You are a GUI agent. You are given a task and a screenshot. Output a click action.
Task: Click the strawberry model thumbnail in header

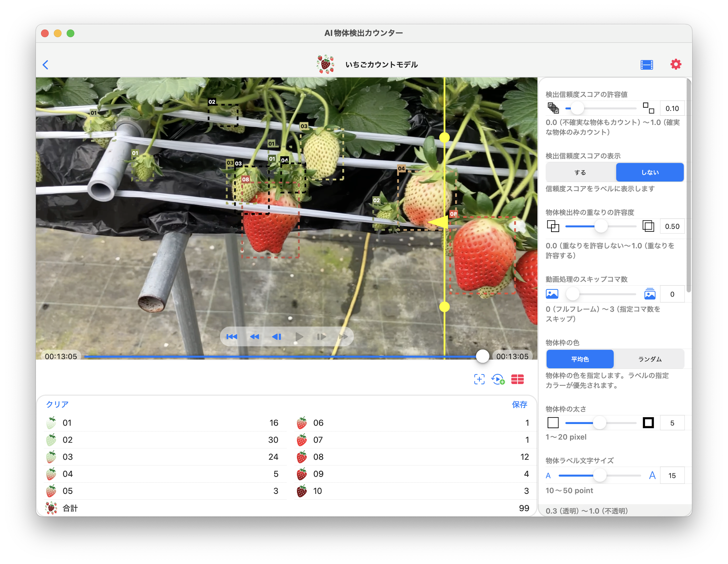325,64
